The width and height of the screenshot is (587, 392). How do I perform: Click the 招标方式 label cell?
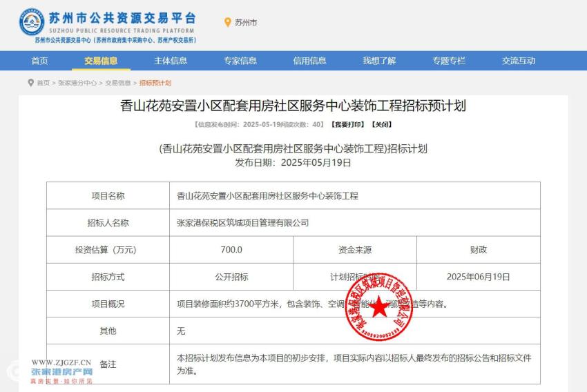click(x=108, y=277)
